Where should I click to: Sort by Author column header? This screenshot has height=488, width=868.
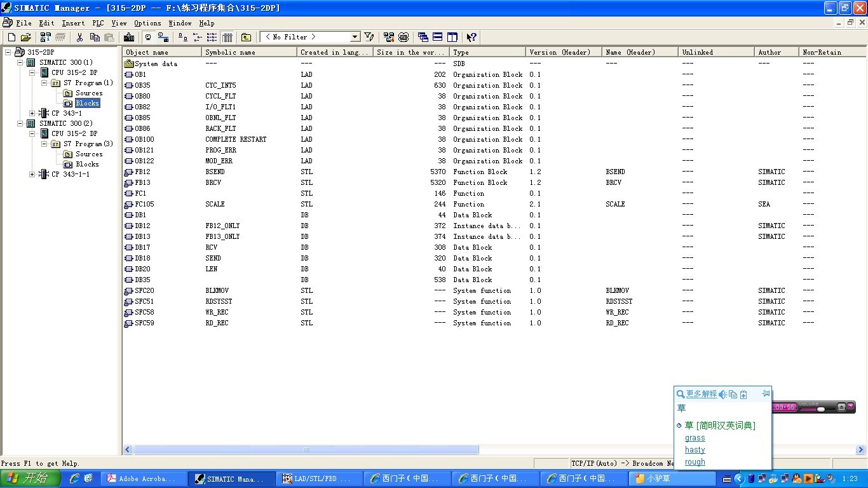tap(776, 52)
